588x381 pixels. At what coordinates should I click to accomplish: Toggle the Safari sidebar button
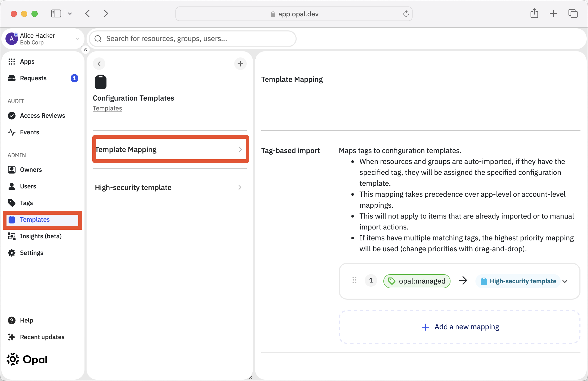pos(56,14)
